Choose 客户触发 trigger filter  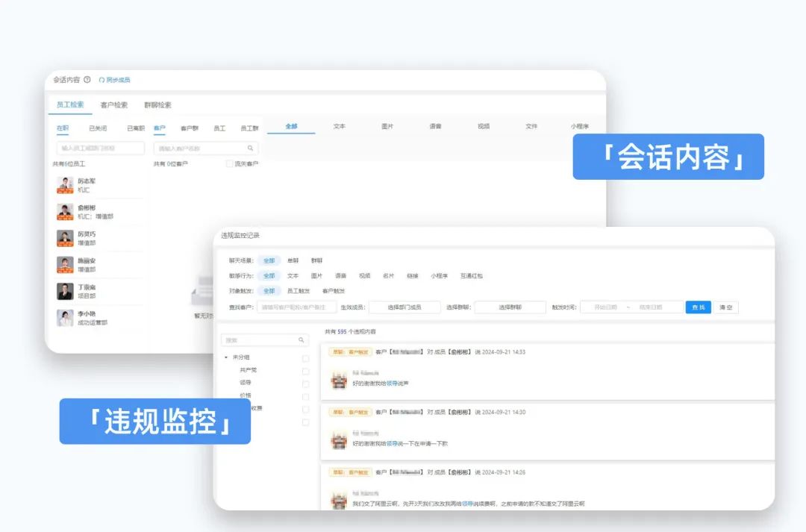[333, 291]
